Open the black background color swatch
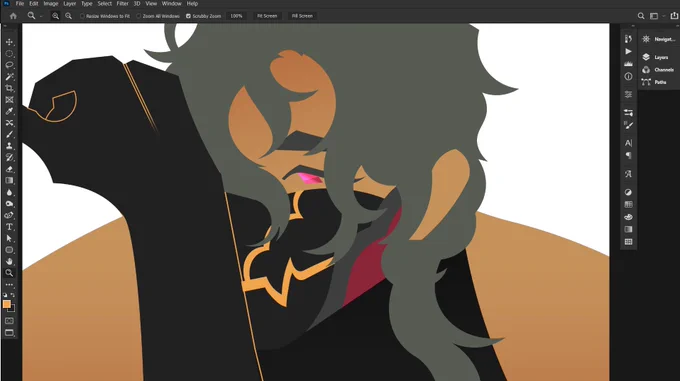 [x=12, y=309]
